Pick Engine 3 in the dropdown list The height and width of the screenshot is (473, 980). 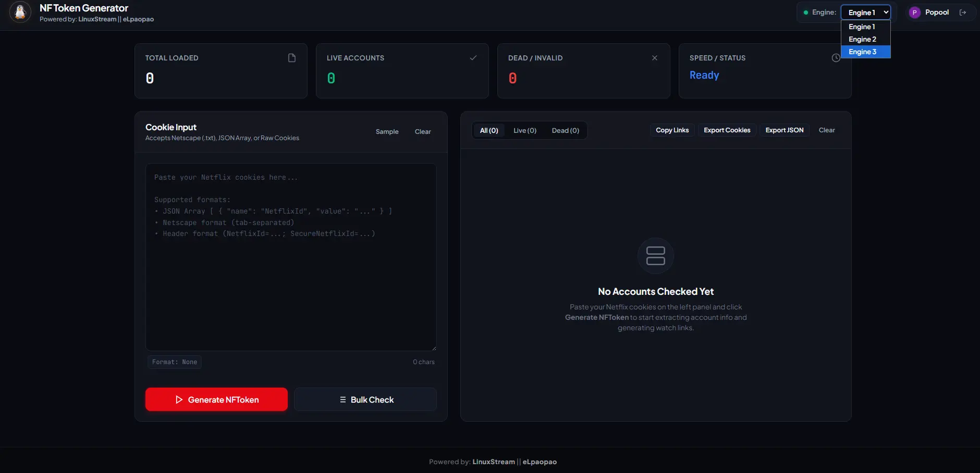[x=866, y=52]
